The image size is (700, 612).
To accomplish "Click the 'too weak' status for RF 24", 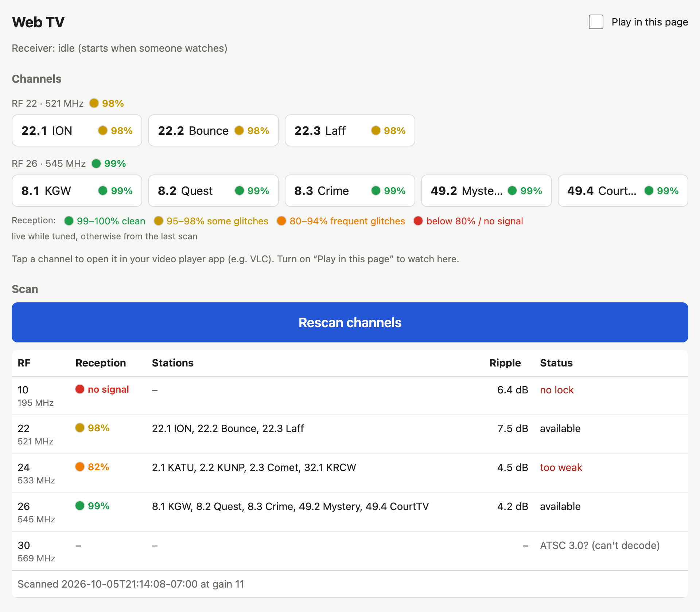I will coord(561,467).
